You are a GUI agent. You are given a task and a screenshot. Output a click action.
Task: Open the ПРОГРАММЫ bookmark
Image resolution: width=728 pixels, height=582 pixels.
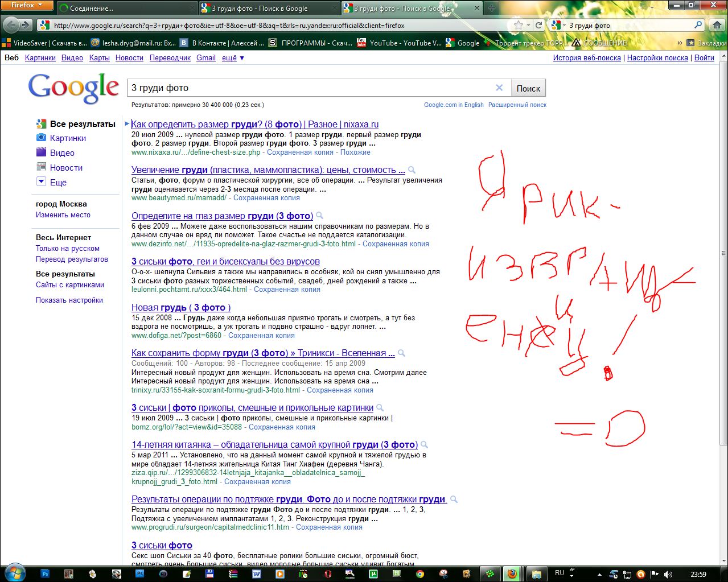311,43
